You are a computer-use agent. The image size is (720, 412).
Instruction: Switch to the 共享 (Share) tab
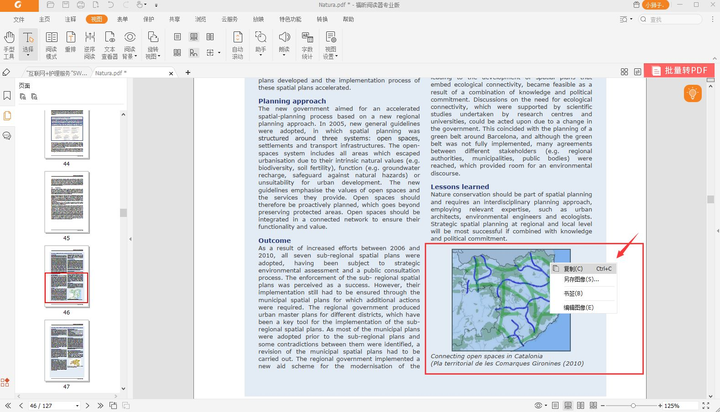coord(174,19)
